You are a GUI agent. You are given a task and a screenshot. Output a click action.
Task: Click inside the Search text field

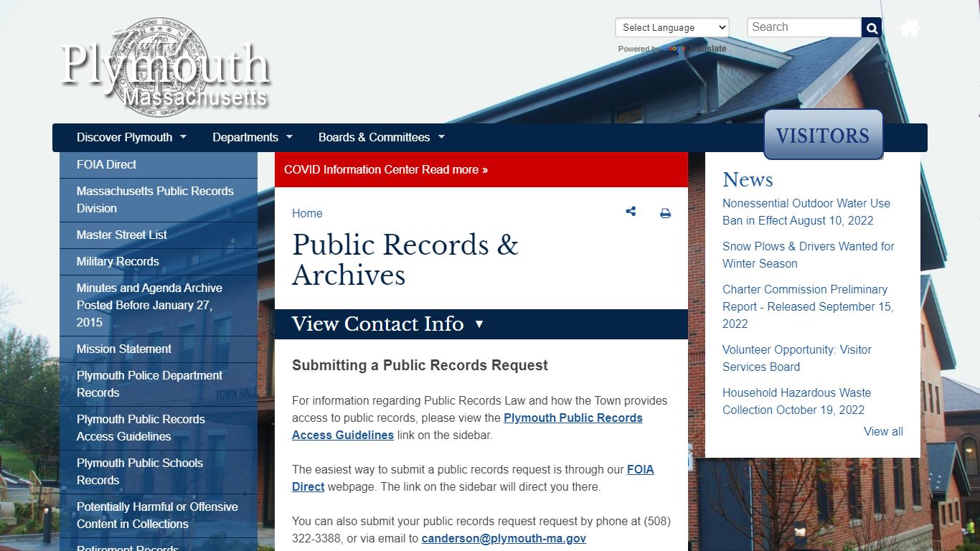pos(804,27)
